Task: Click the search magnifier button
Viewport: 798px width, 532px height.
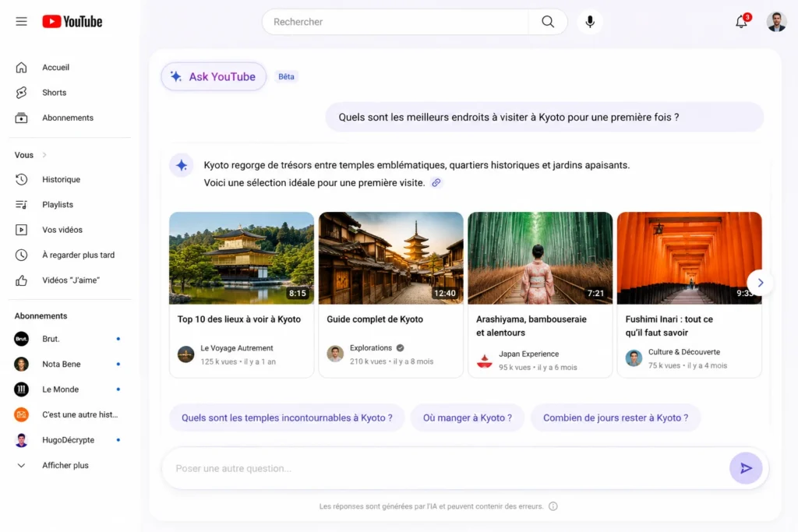Action: click(548, 22)
